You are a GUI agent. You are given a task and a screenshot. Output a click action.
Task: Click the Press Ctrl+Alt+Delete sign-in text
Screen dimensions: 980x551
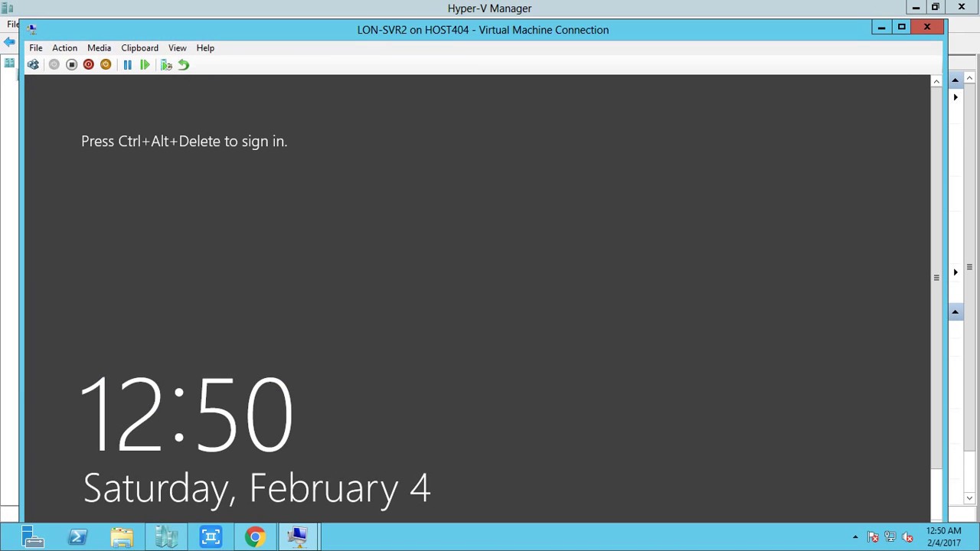[x=184, y=142]
